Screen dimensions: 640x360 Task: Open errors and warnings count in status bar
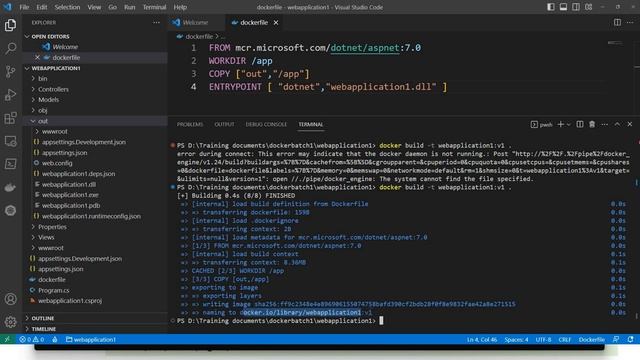[x=31, y=339]
